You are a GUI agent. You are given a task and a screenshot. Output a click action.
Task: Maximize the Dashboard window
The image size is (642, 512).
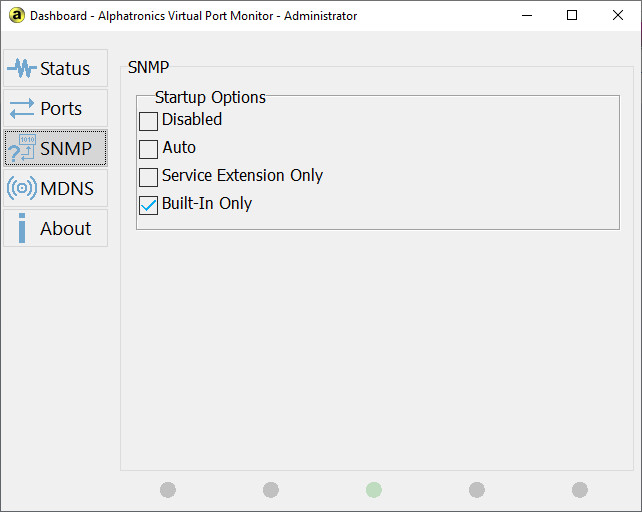coord(572,15)
